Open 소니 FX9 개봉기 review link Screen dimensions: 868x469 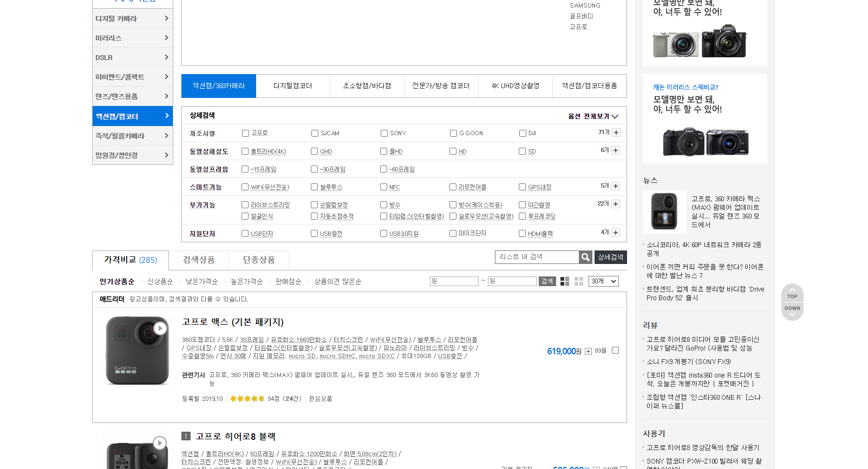click(689, 362)
